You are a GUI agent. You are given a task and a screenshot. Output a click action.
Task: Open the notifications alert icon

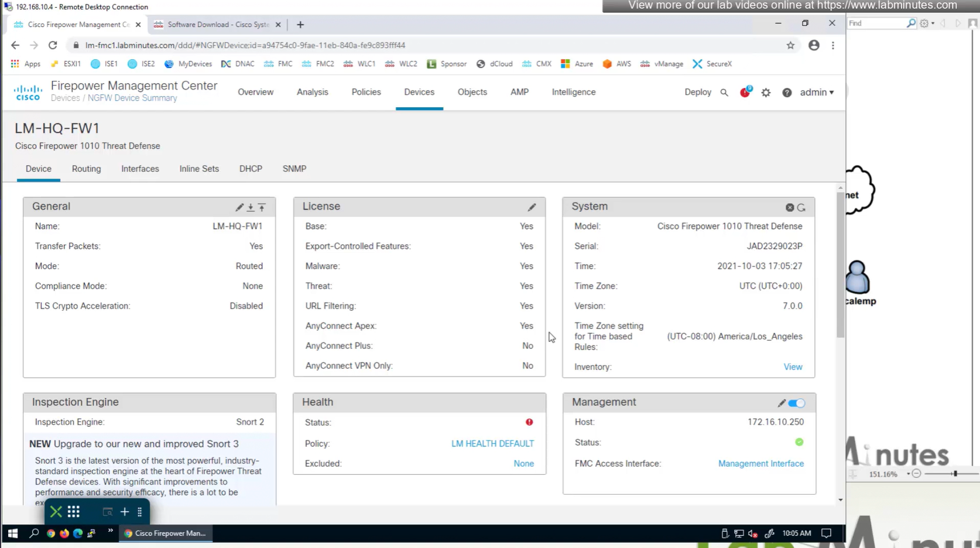[745, 93]
